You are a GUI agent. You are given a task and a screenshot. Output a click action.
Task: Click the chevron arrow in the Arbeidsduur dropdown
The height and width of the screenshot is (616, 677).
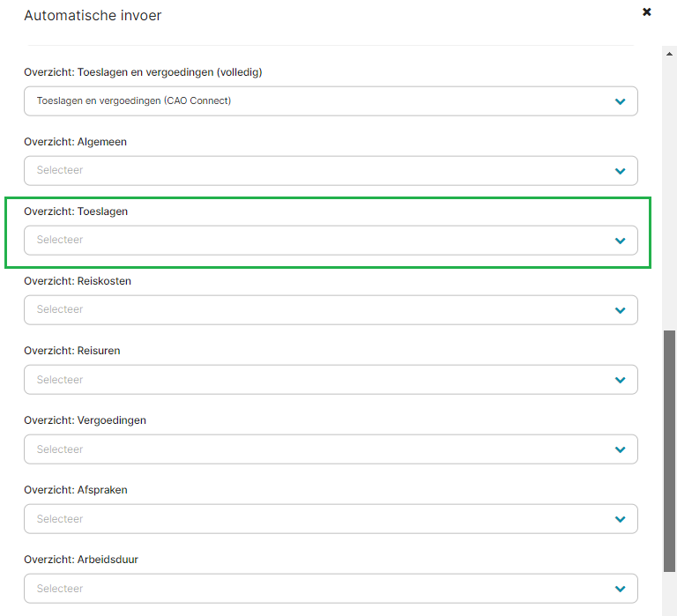620,589
